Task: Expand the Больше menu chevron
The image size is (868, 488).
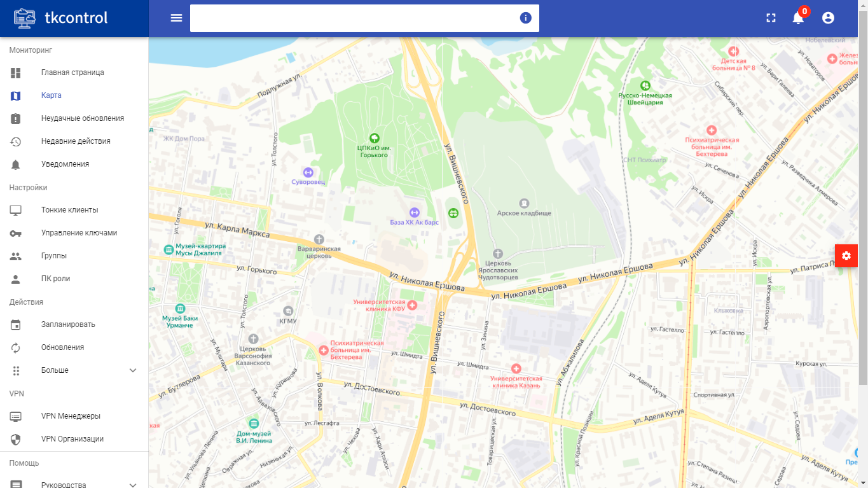Action: coord(133,370)
